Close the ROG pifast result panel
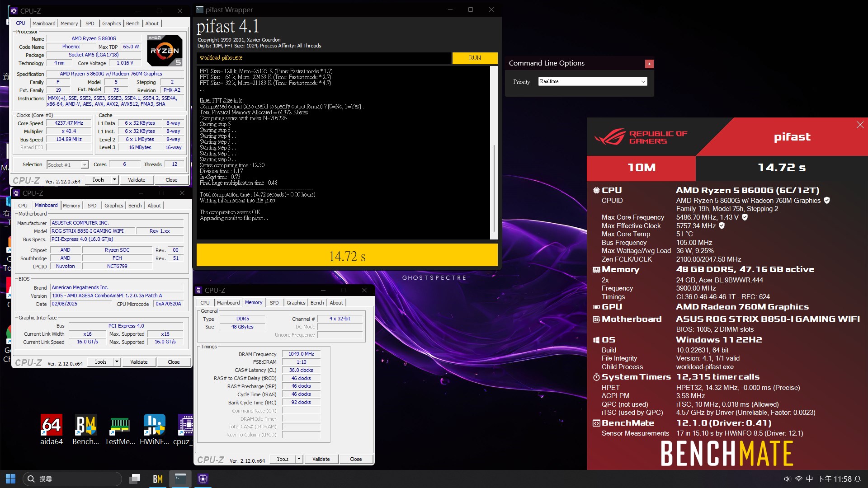The width and height of the screenshot is (868, 488). pyautogui.click(x=860, y=125)
